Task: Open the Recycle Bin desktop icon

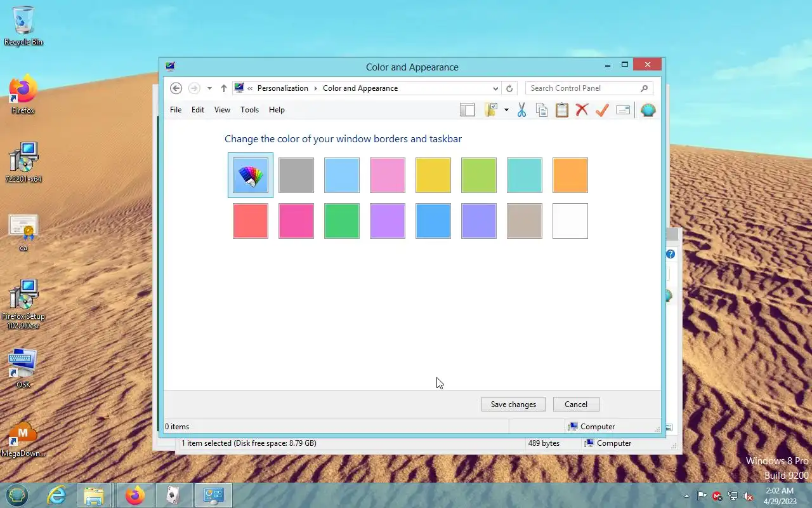Action: (23, 25)
